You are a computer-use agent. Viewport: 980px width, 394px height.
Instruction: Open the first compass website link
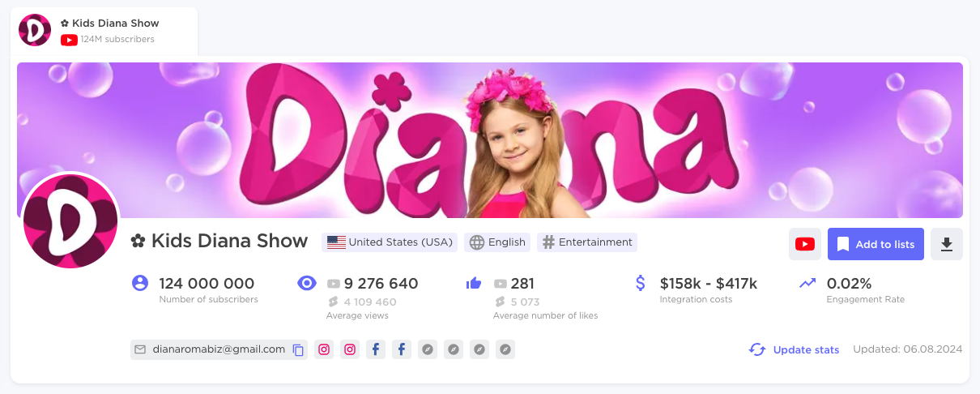click(x=428, y=349)
